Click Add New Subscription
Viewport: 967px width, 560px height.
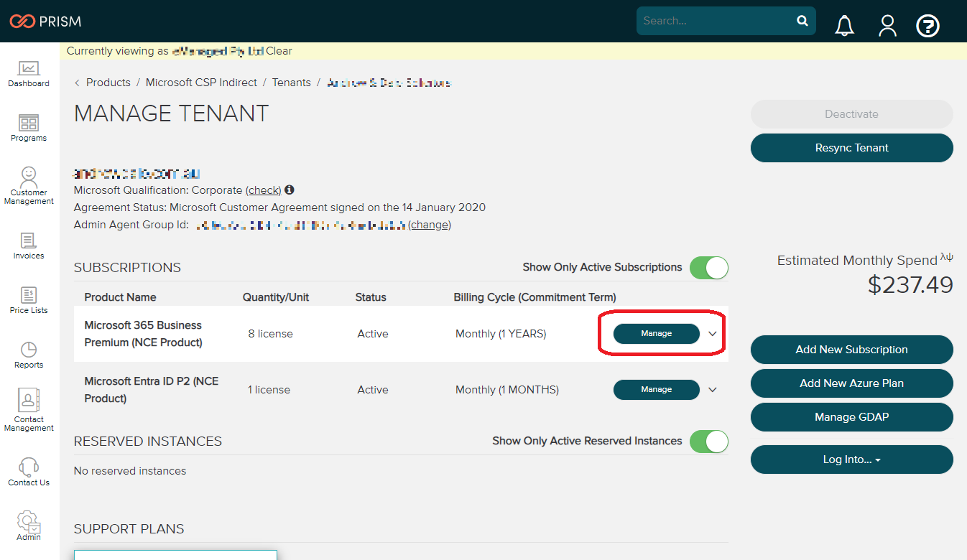852,350
